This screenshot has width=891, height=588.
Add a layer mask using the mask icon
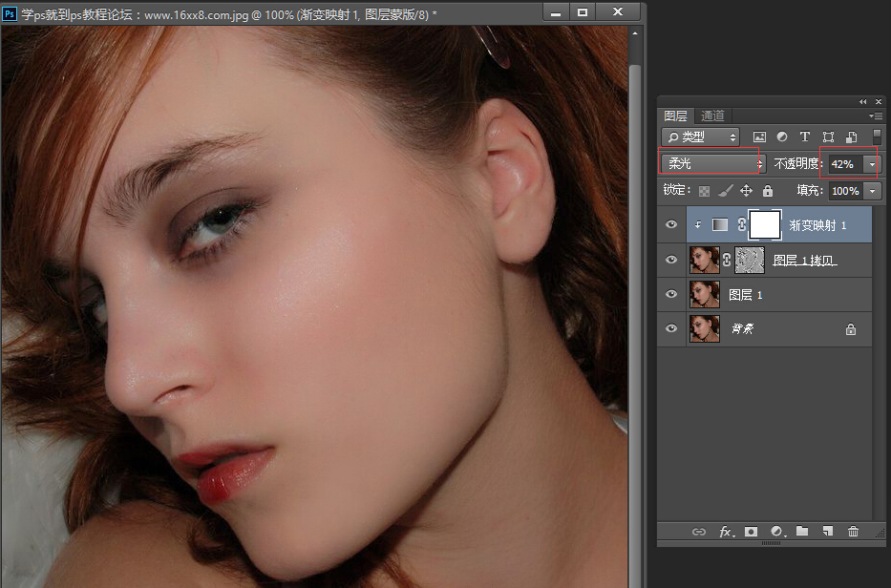pyautogui.click(x=751, y=532)
